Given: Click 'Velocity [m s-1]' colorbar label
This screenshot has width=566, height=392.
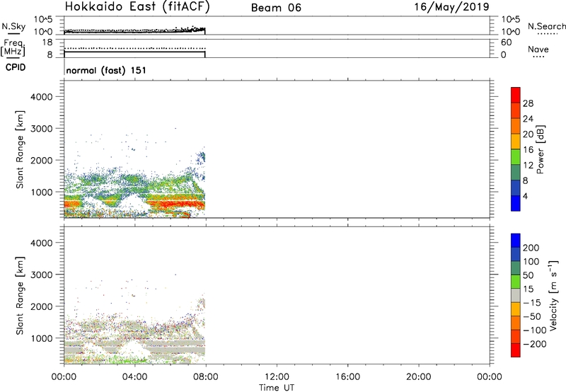Looking at the screenshot, I should (x=553, y=295).
